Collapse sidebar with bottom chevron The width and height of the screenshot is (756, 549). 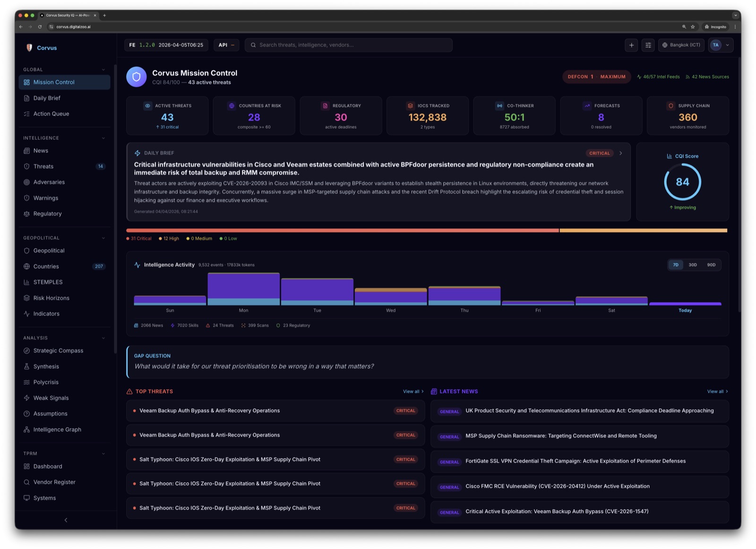pyautogui.click(x=66, y=520)
